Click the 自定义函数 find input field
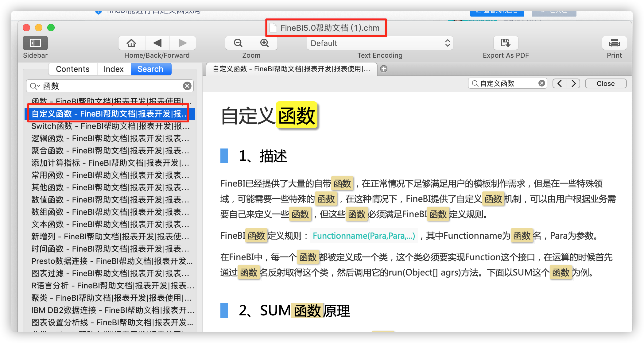The width and height of the screenshot is (644, 343). click(x=508, y=83)
